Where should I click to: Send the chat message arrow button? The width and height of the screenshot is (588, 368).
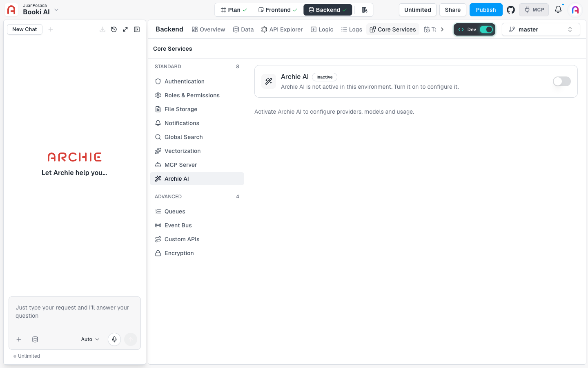[131, 339]
